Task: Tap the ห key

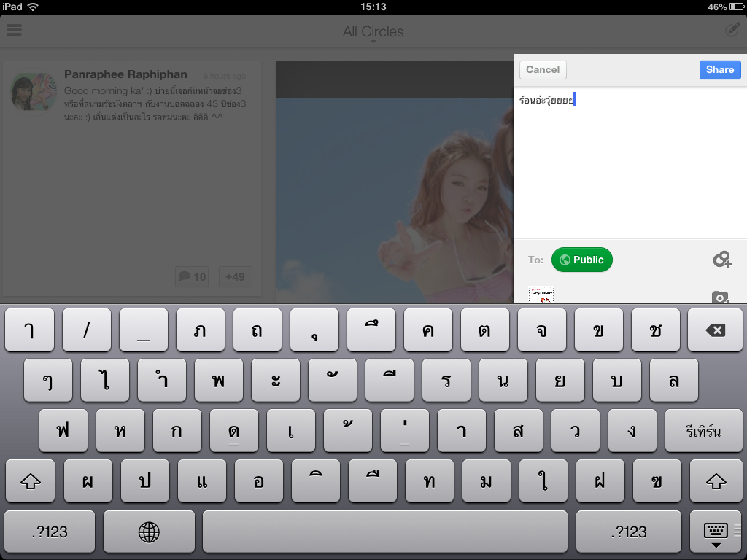Action: tap(120, 430)
